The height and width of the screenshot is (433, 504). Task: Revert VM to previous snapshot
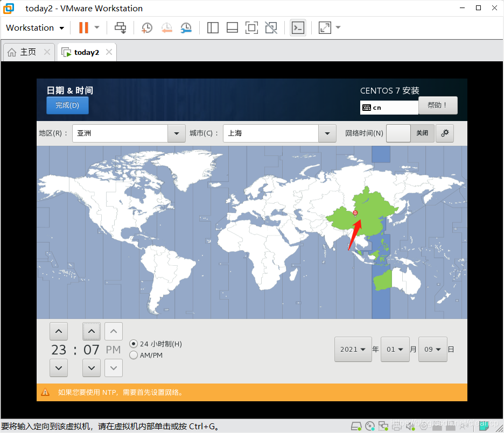167,27
